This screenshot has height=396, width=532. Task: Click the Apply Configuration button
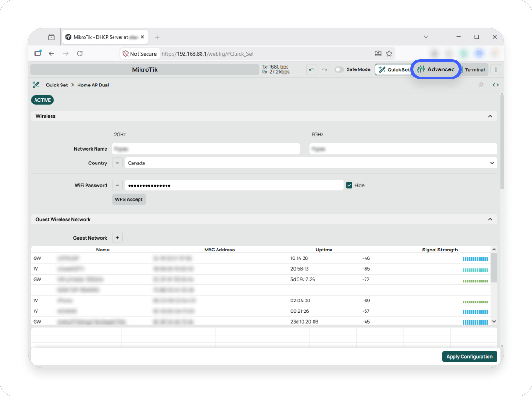(470, 357)
